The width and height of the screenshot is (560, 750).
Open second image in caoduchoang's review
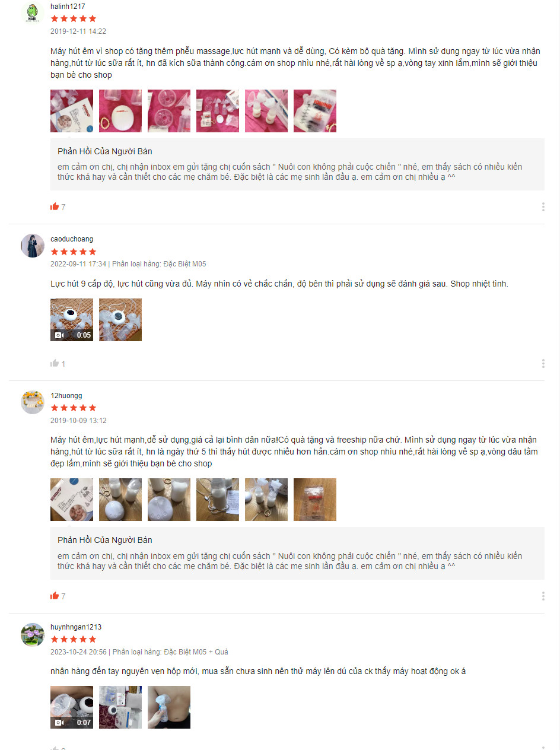[120, 320]
